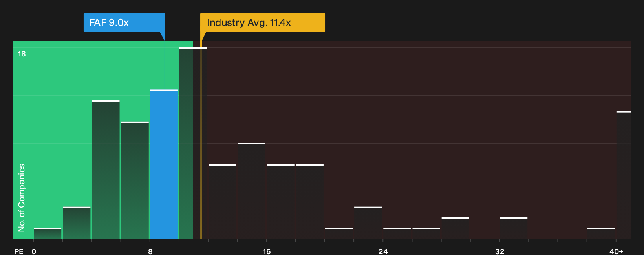
Task: Select the highlighted blue FAF histogram bar
Action: (164, 164)
